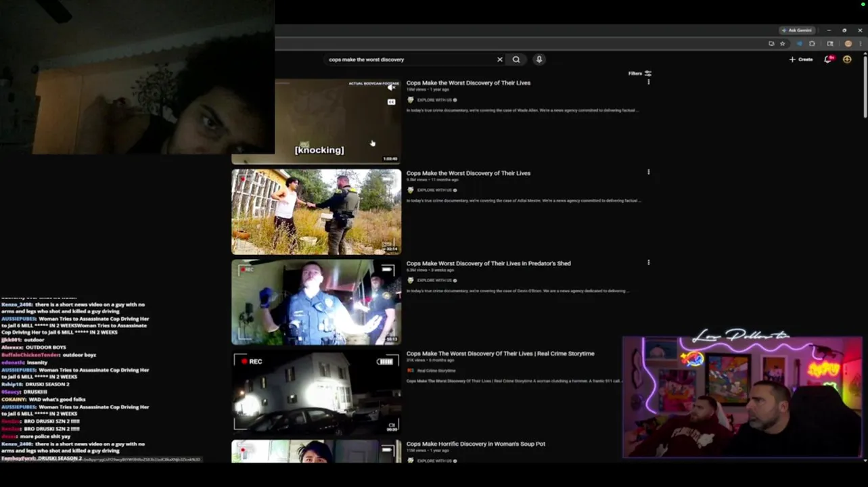Open Explore With Us on Predator's Shed result

434,280
